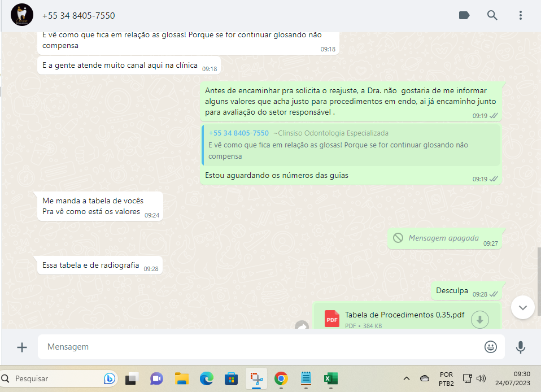The height and width of the screenshot is (392, 541).
Task: Show hidden tray icons chevron
Action: click(x=407, y=378)
